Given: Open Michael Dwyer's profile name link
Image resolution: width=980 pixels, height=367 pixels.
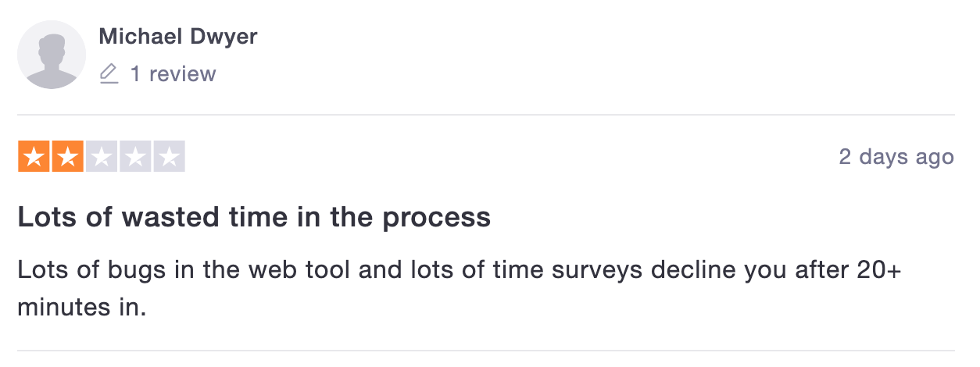Looking at the screenshot, I should click(177, 37).
